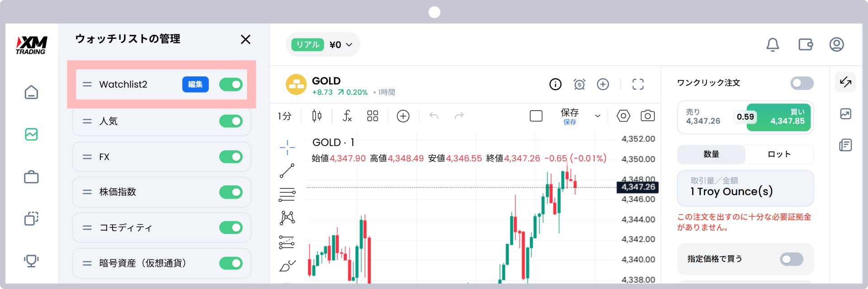Expand the 保存 layout dropdown arrow
Viewport: 868px width, 289px height.
point(598,116)
